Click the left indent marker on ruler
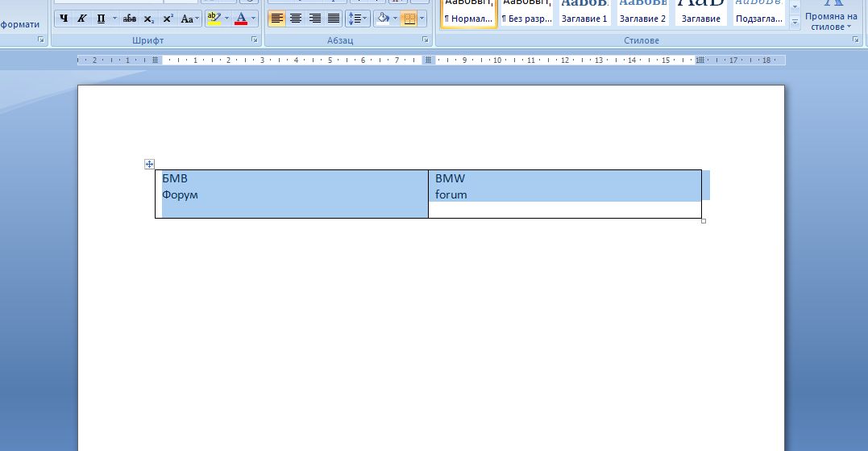The image size is (868, 451). pyautogui.click(x=156, y=60)
